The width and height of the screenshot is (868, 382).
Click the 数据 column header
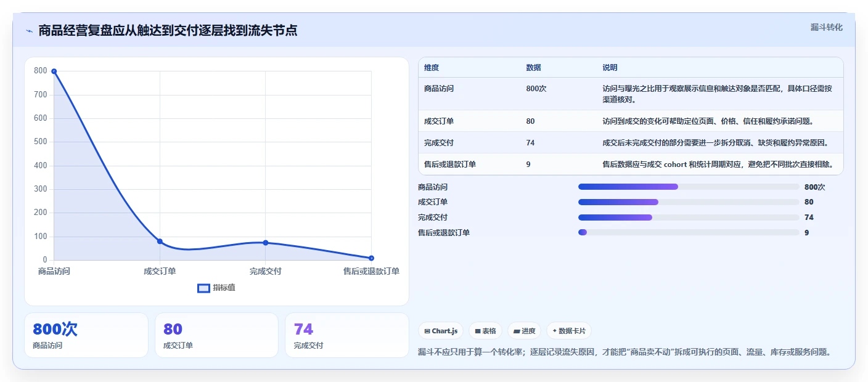(533, 68)
